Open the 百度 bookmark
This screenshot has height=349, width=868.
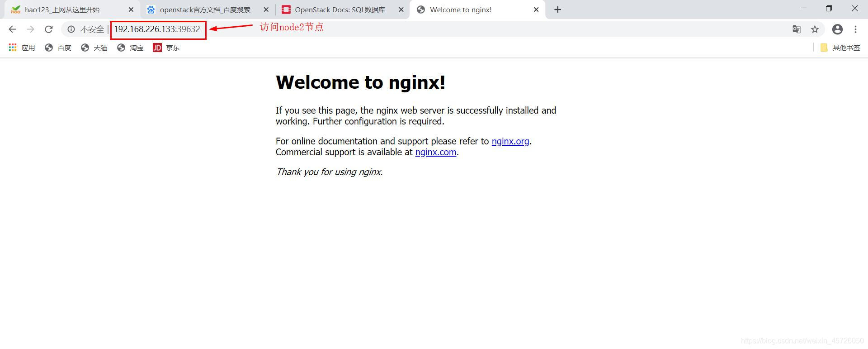pos(58,48)
